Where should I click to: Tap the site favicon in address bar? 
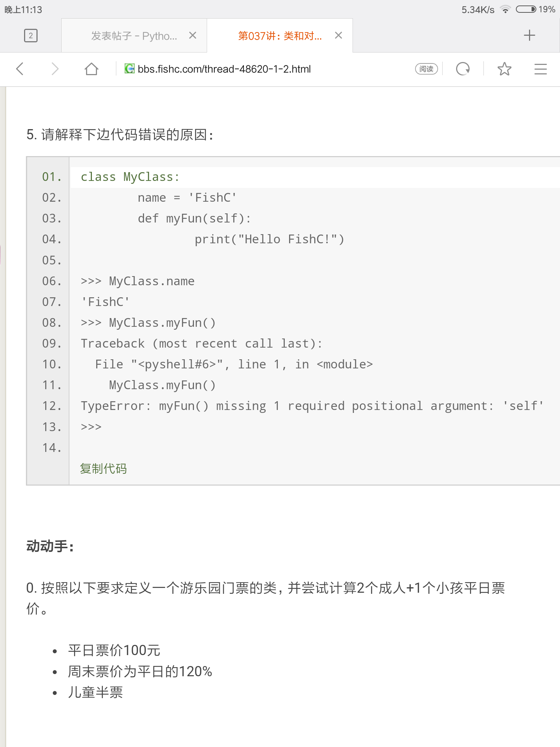point(129,69)
